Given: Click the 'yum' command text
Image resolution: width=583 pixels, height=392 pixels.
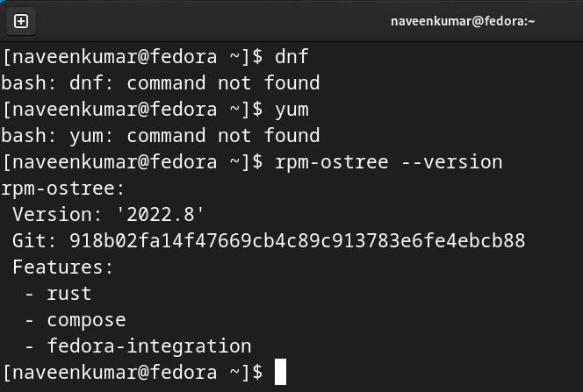Looking at the screenshot, I should [291, 110].
